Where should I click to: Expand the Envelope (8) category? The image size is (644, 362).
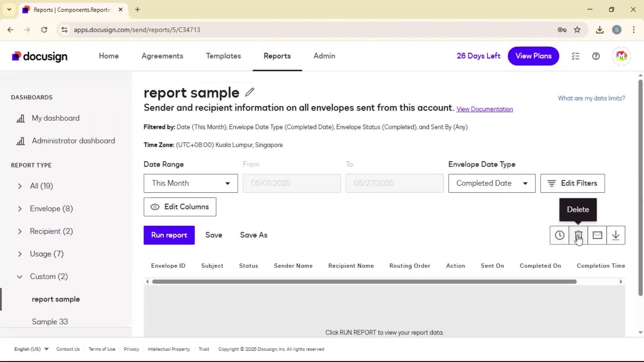click(20, 209)
